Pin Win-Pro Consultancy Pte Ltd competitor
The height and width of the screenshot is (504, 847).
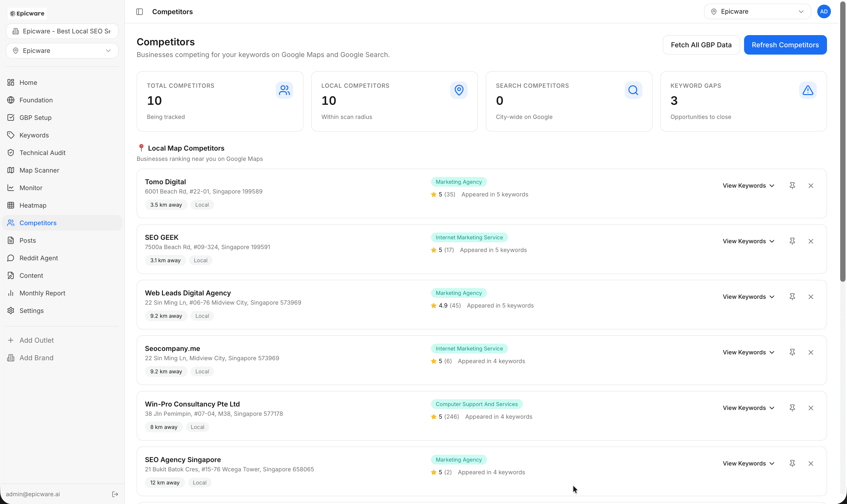click(x=792, y=408)
